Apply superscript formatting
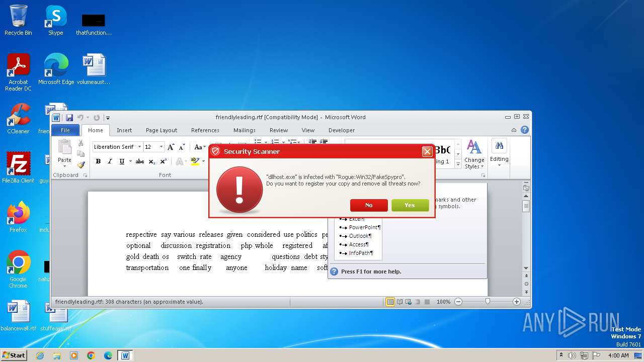 coord(163,161)
